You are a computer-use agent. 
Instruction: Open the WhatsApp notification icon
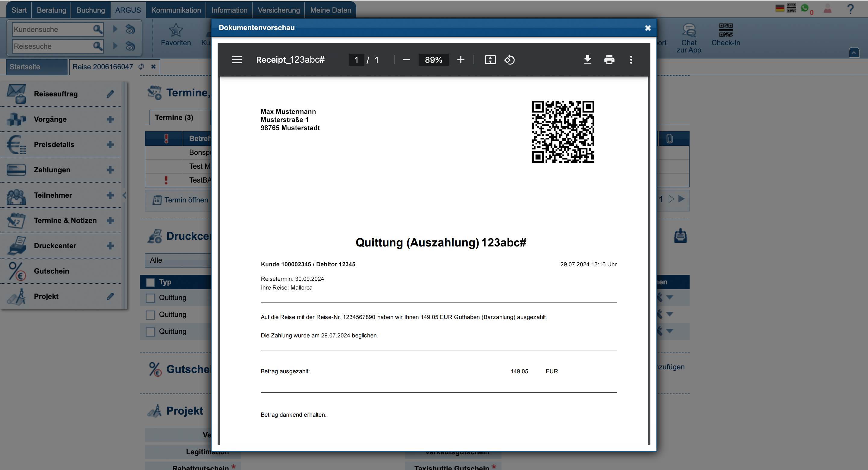[805, 8]
